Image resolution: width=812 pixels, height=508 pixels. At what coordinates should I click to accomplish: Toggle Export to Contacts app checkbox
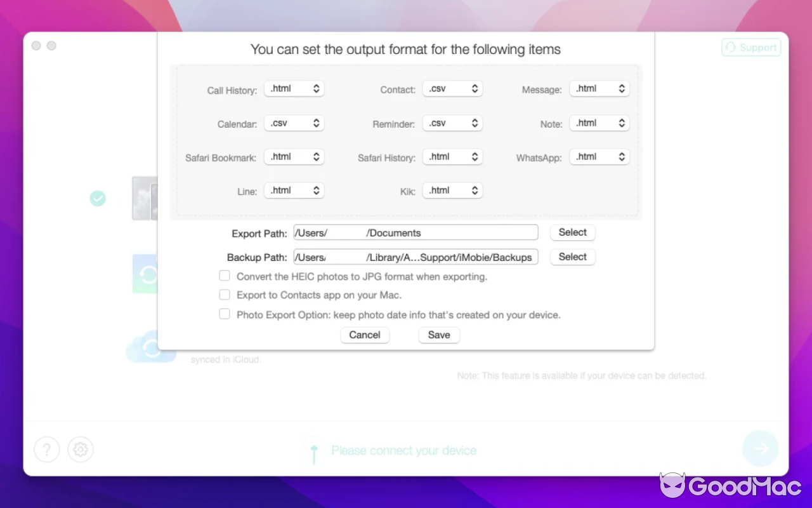pos(225,295)
